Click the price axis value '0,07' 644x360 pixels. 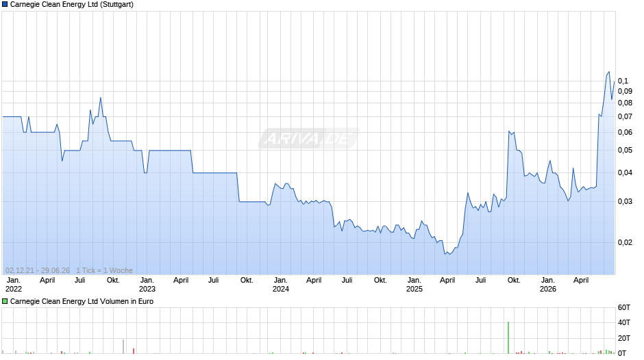tap(625, 116)
